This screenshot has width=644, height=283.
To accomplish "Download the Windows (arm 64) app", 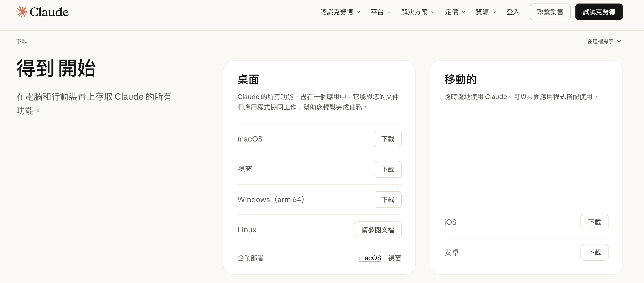I will [x=387, y=200].
